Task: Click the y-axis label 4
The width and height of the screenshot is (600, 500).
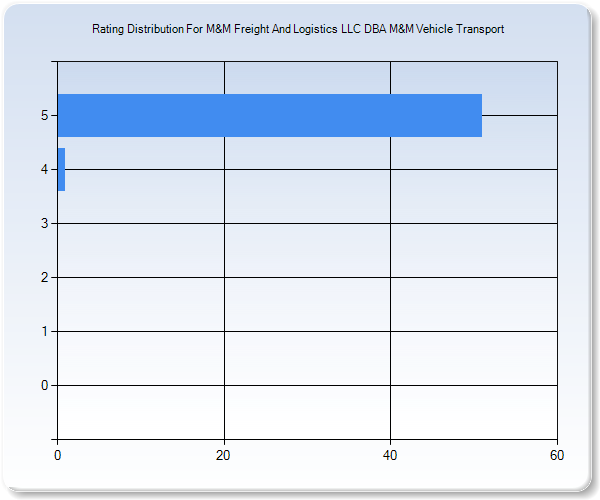Action: (x=44, y=169)
